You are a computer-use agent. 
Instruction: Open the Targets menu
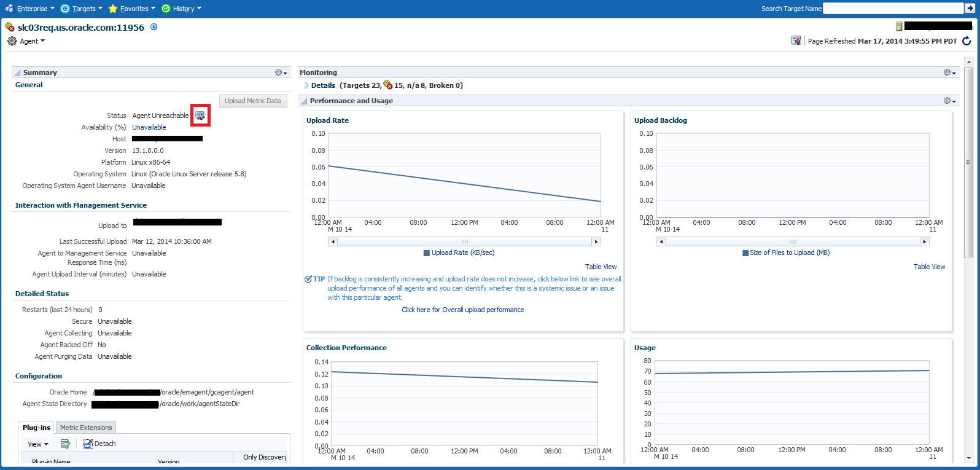82,9
